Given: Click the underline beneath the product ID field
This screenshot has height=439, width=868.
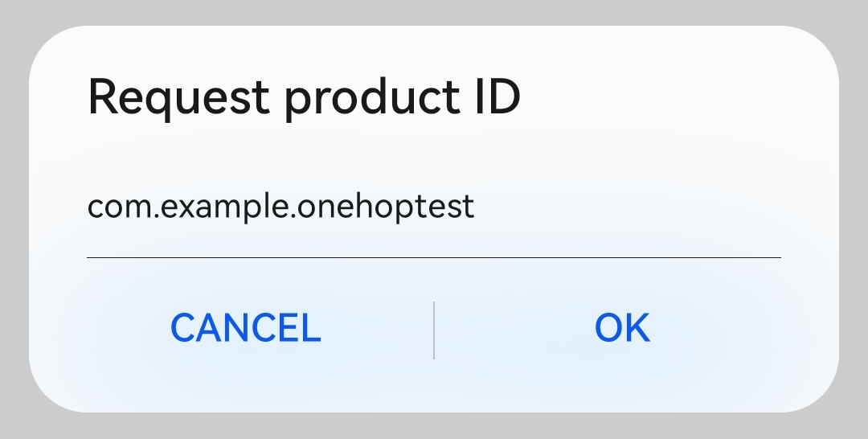Looking at the screenshot, I should tap(434, 257).
